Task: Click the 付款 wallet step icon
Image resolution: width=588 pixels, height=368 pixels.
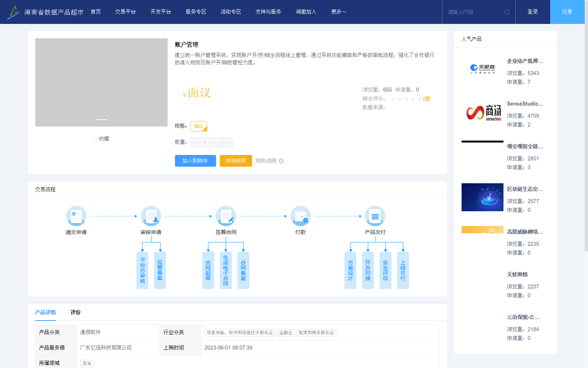Action: (x=301, y=216)
